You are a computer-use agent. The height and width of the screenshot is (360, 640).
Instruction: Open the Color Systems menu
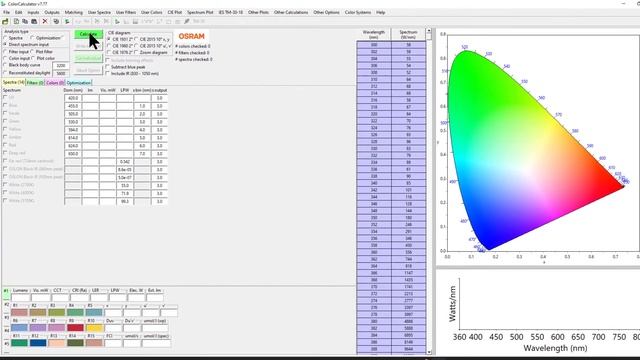click(x=358, y=12)
